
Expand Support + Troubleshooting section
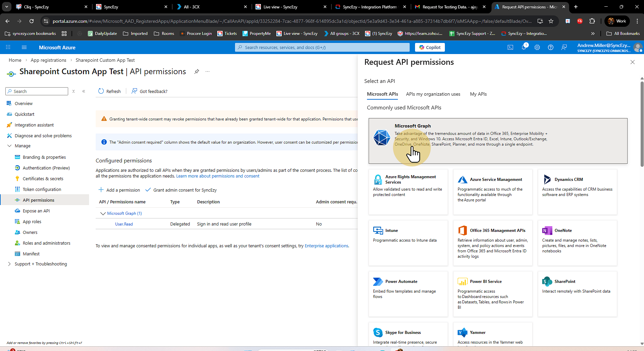click(9, 264)
